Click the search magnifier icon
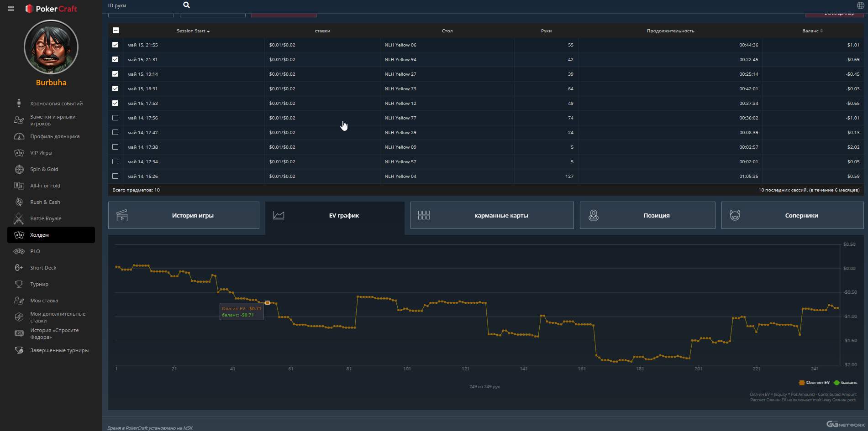Image resolution: width=868 pixels, height=431 pixels. [186, 5]
